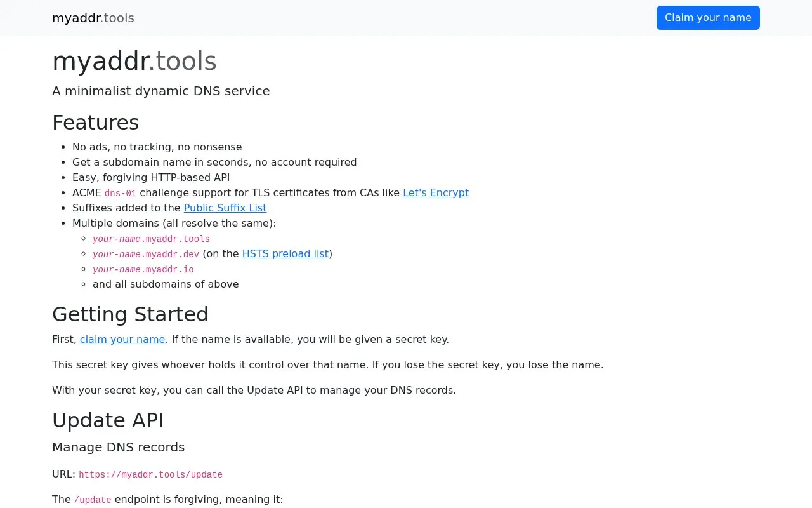Click 'No ads, no tracking, no nonsense'
Viewport: 812px width, 508px height.
click(157, 147)
